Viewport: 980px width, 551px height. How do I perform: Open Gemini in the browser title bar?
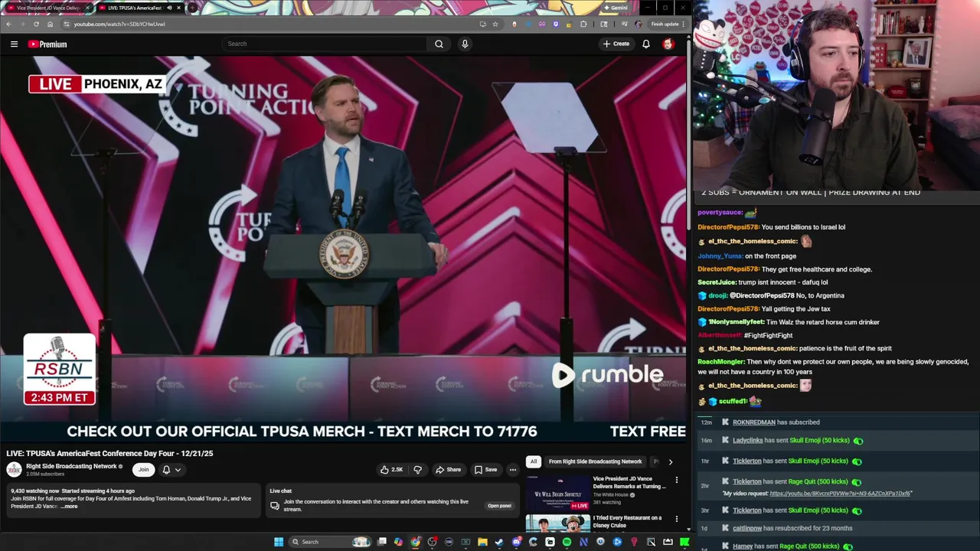tap(616, 8)
